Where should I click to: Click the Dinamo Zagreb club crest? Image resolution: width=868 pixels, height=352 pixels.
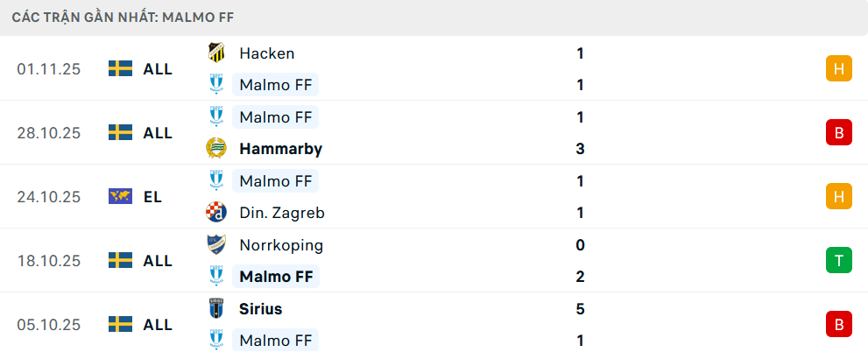[215, 213]
